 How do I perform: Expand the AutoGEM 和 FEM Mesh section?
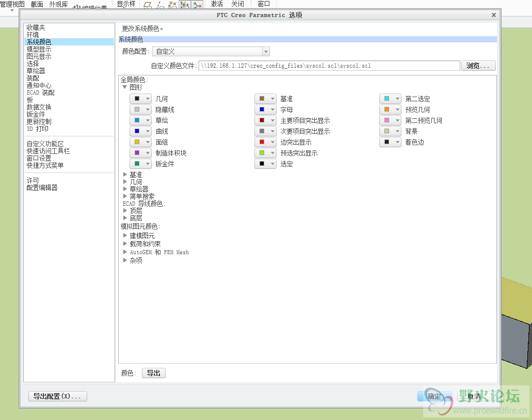click(x=125, y=252)
